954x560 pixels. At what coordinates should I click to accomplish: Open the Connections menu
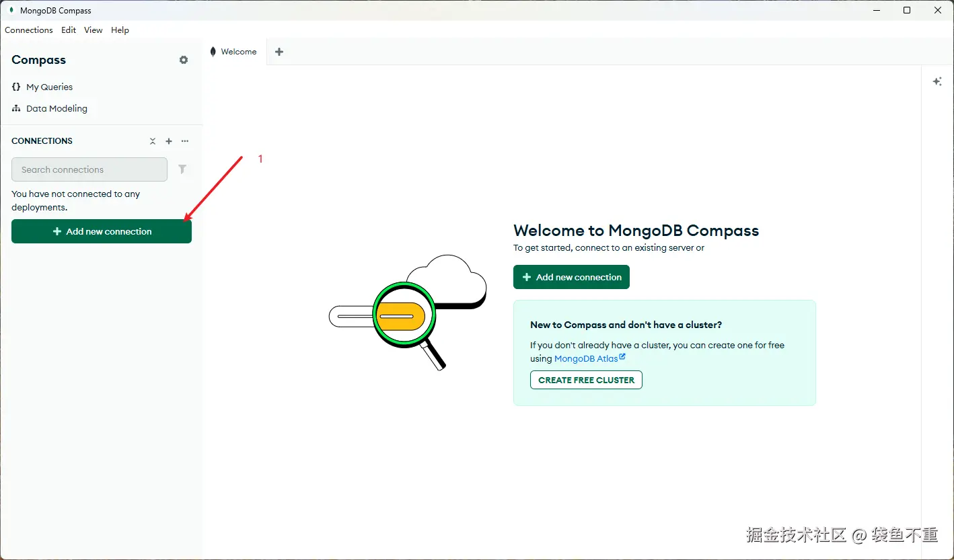coord(29,30)
